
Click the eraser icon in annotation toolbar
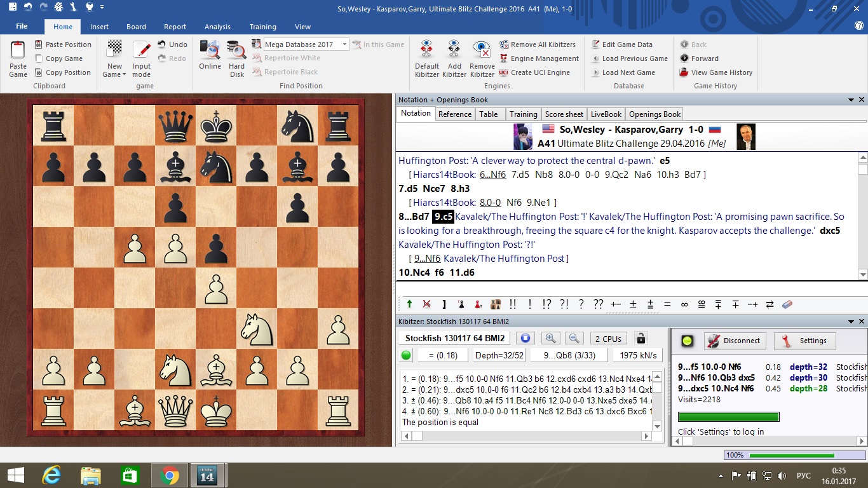[787, 304]
